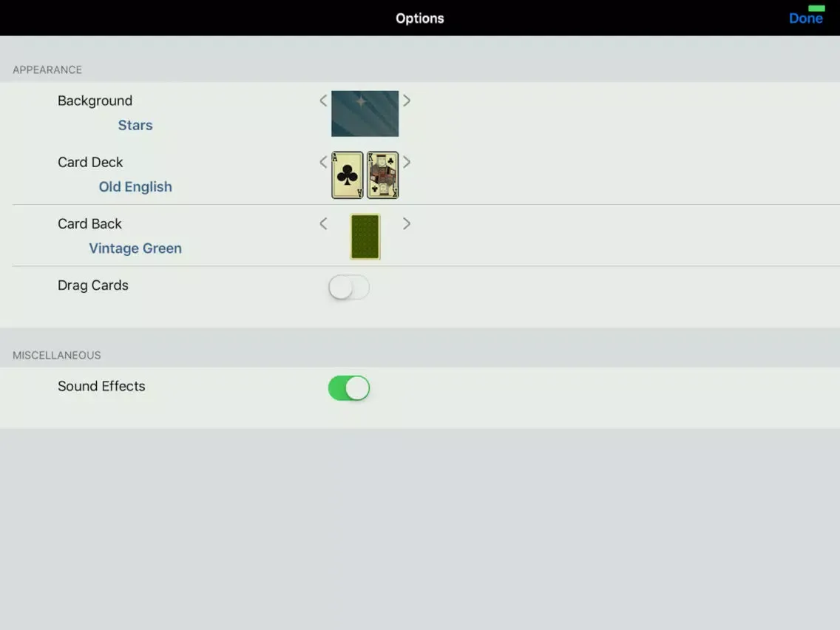Show next Card Back with right arrow
This screenshot has height=630, width=840.
407,223
